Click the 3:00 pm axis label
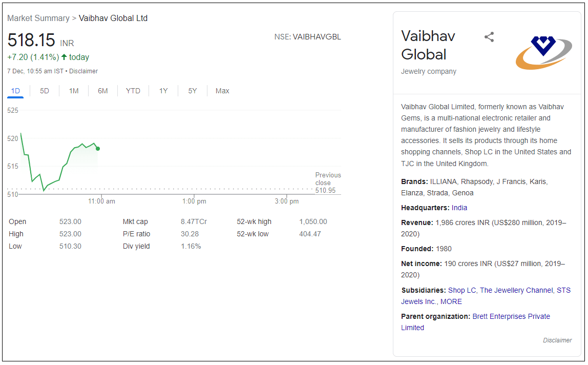Screen dimensions: 588x365 tap(287, 201)
